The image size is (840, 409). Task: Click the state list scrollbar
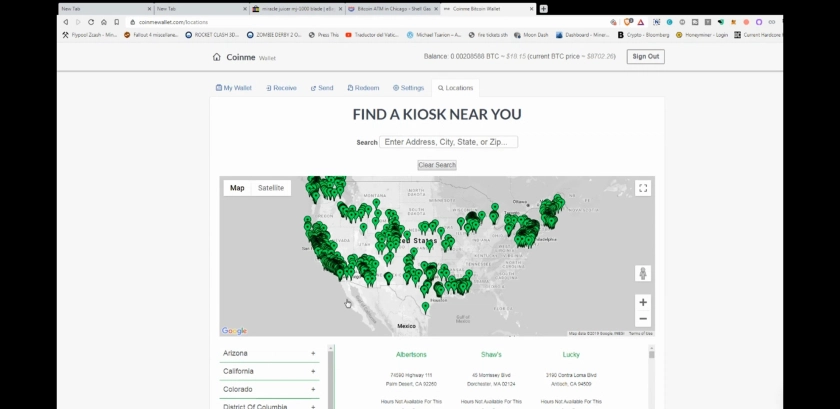[x=331, y=377]
